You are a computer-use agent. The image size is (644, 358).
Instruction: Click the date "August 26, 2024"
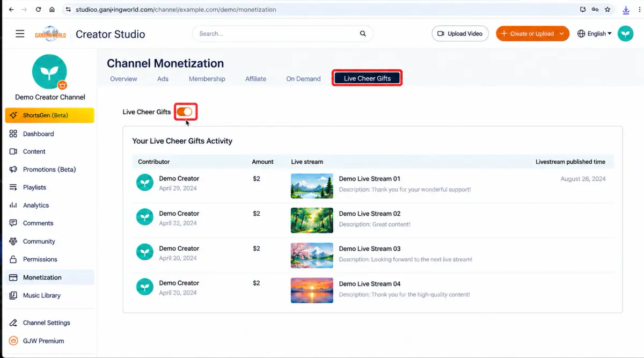click(583, 179)
